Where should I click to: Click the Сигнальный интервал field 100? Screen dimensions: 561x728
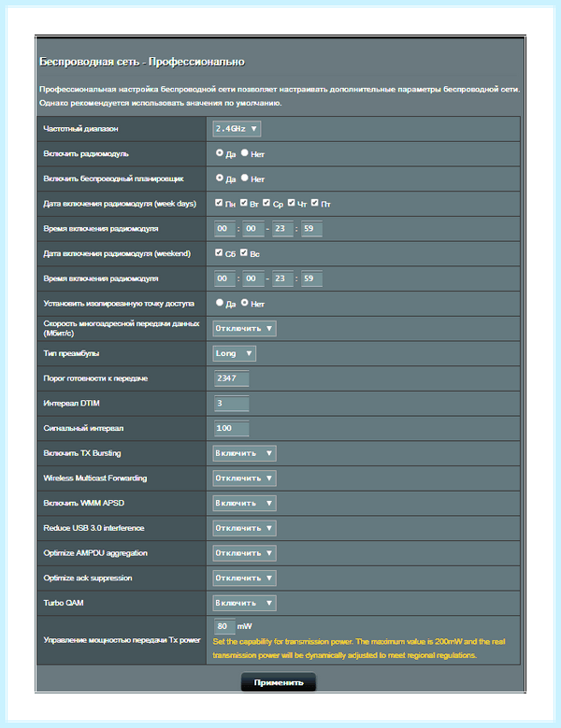[231, 428]
